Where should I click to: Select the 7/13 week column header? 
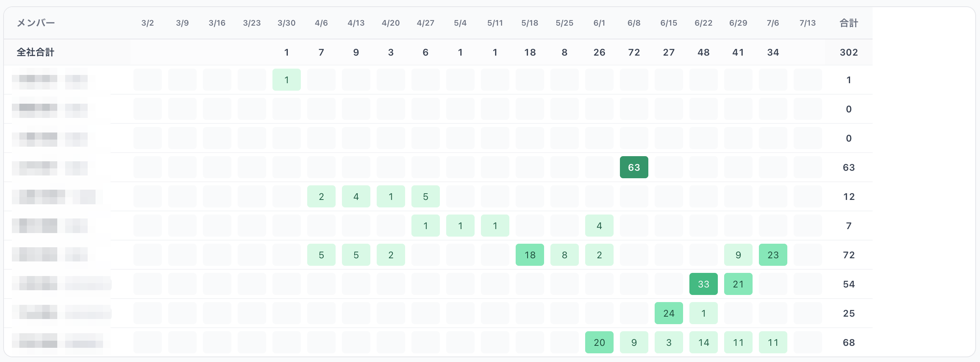point(808,23)
